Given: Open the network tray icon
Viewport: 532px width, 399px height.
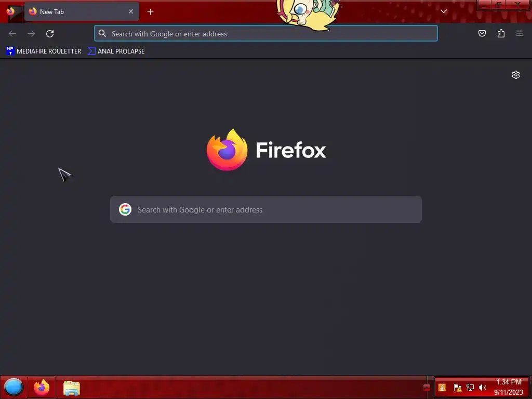Looking at the screenshot, I should 470,388.
